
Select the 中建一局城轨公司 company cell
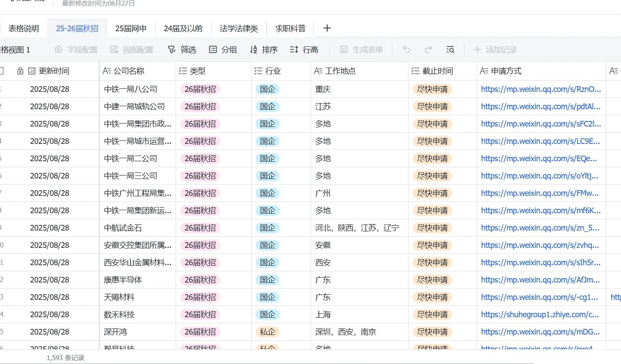tap(138, 107)
